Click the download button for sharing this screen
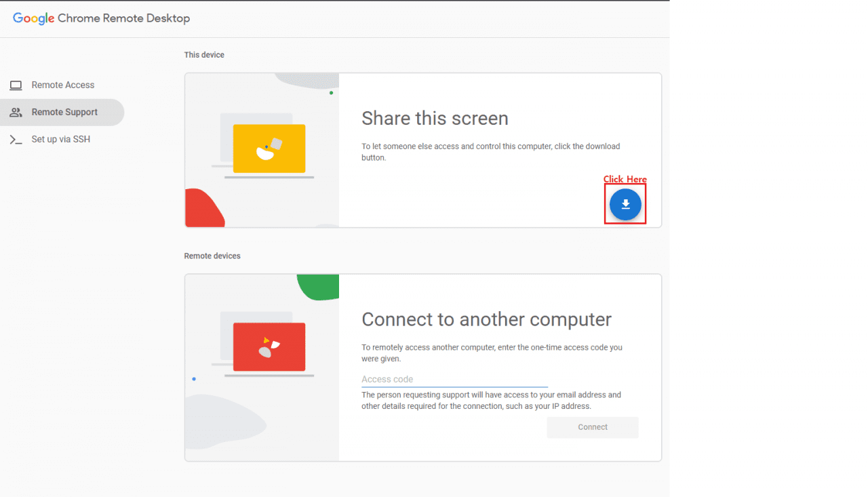868x497 pixels. (x=625, y=204)
